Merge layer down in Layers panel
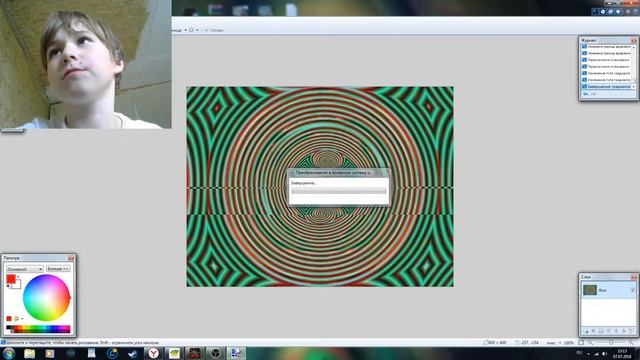Screen dimensions: 640x360 [x=609, y=331]
